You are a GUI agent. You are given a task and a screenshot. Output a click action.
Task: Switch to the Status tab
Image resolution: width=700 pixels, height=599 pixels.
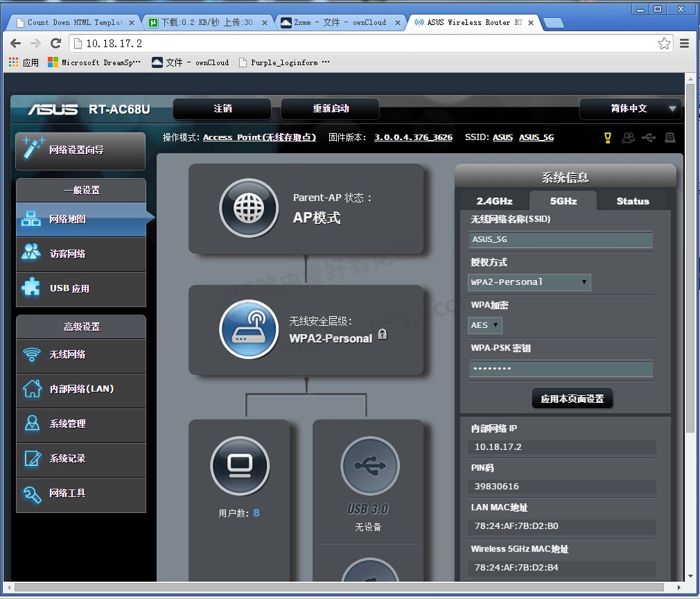tap(633, 201)
